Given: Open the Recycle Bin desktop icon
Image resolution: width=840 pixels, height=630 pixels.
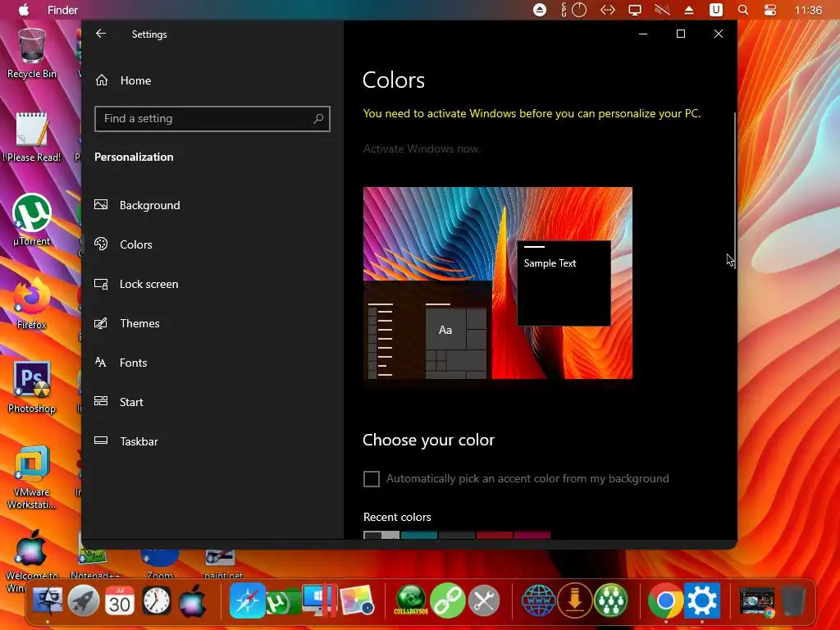Looking at the screenshot, I should [x=32, y=53].
